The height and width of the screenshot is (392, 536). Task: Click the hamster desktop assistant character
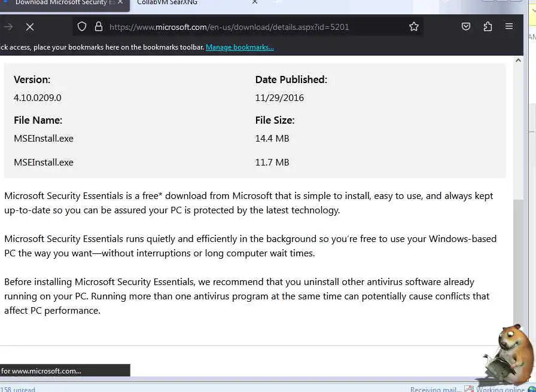(508, 356)
